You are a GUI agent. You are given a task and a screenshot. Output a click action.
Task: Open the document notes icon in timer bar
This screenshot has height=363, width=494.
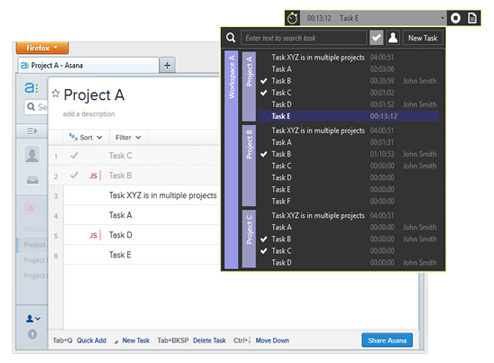click(x=472, y=18)
